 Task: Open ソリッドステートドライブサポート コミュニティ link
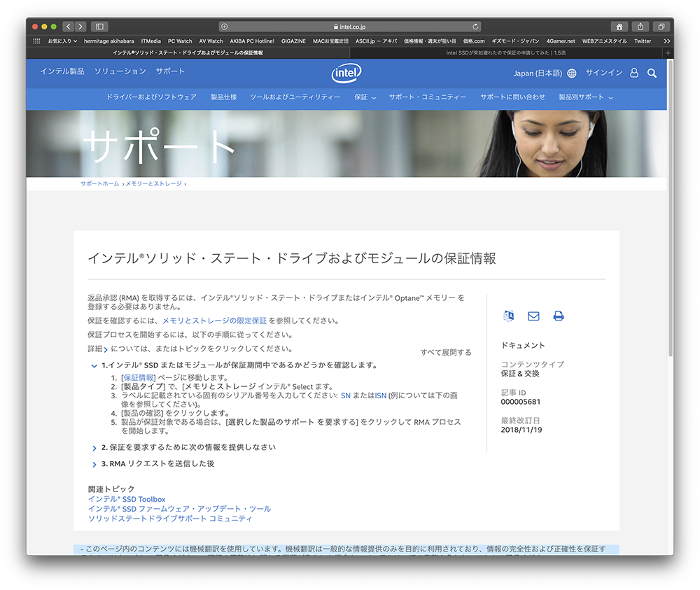click(x=170, y=519)
